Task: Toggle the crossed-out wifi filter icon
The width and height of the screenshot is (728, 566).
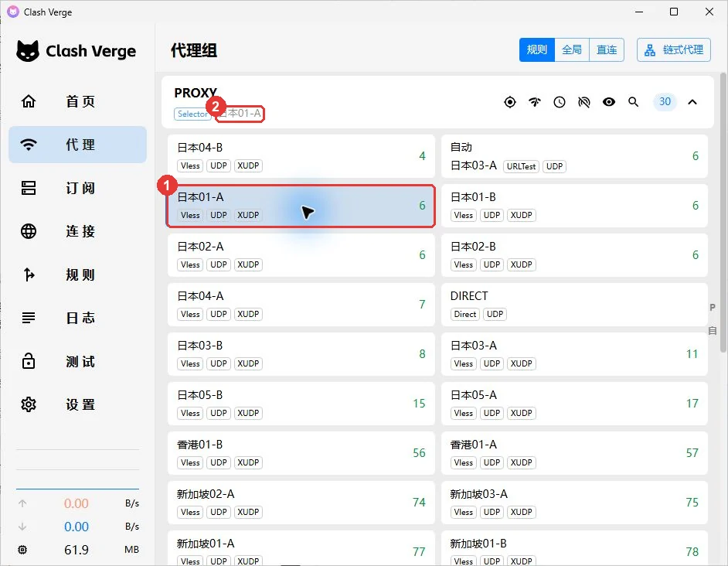Action: click(x=584, y=102)
